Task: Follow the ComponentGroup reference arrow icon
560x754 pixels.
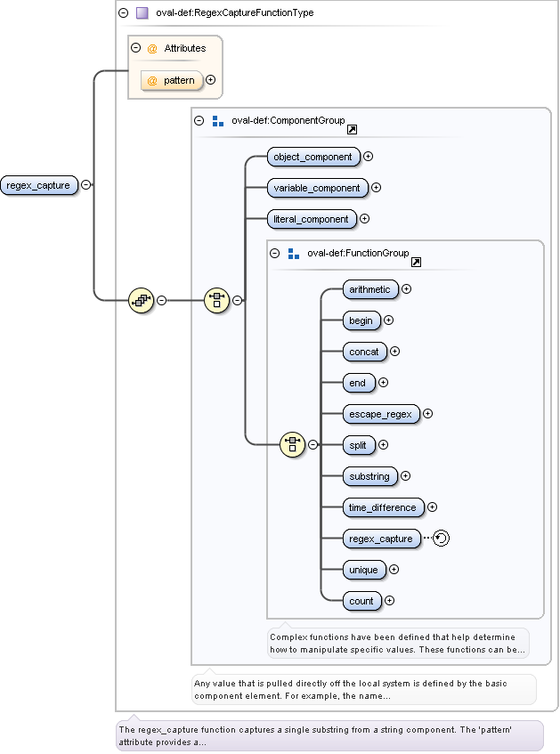Action: point(352,130)
